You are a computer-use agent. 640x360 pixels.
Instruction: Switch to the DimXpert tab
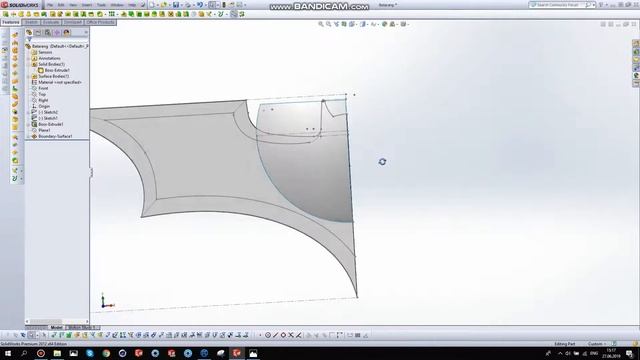[x=73, y=22]
